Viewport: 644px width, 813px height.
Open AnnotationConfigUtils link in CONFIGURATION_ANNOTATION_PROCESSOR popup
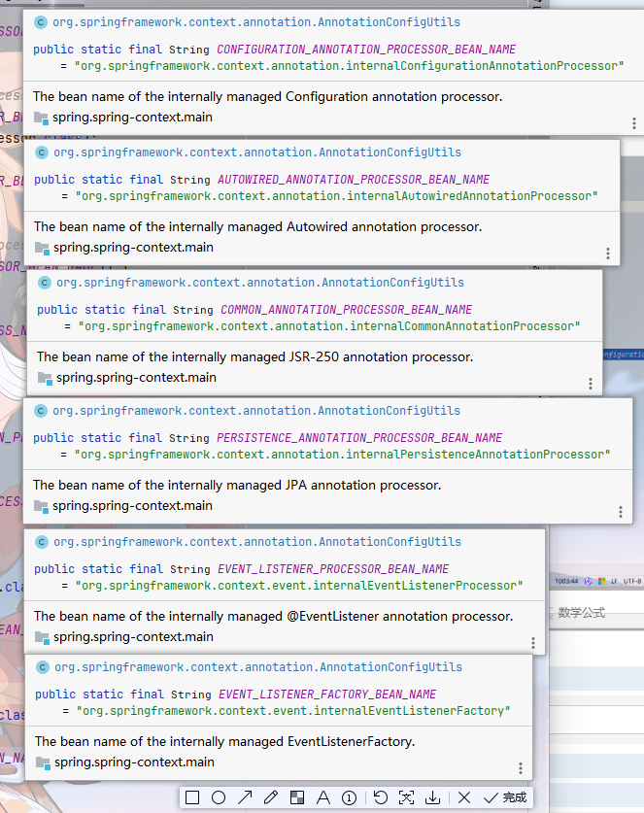pos(256,22)
